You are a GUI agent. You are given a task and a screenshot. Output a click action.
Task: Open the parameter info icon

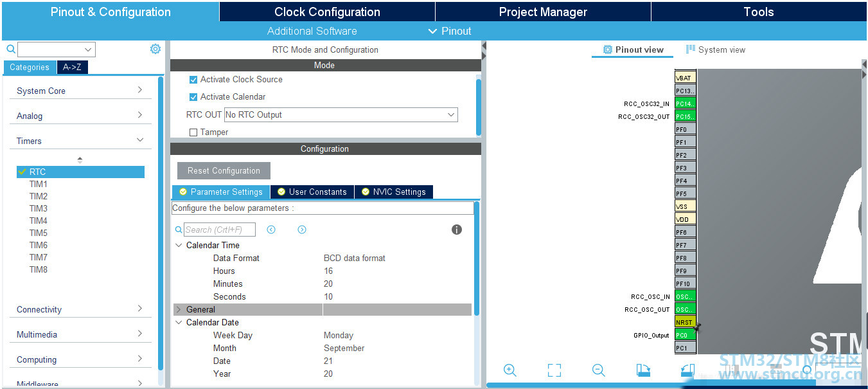[x=457, y=230]
